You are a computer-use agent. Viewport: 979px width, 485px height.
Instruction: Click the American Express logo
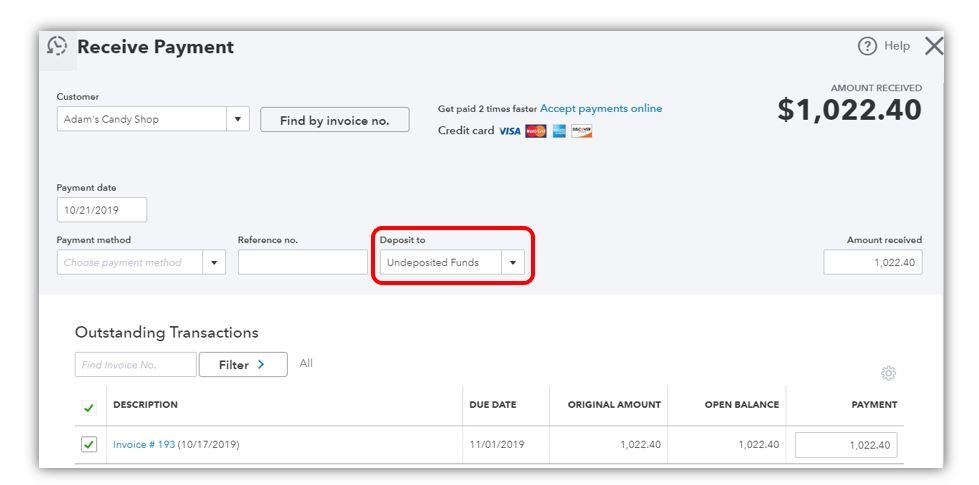[x=559, y=131]
